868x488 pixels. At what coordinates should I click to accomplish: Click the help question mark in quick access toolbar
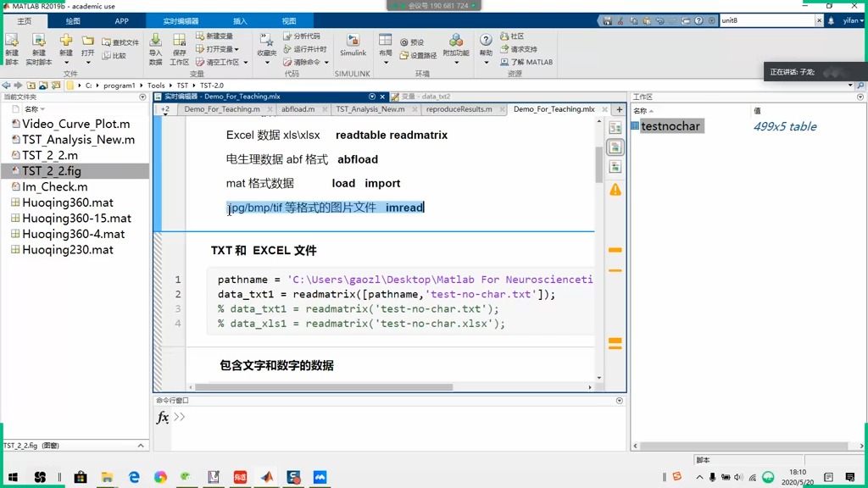(x=698, y=20)
